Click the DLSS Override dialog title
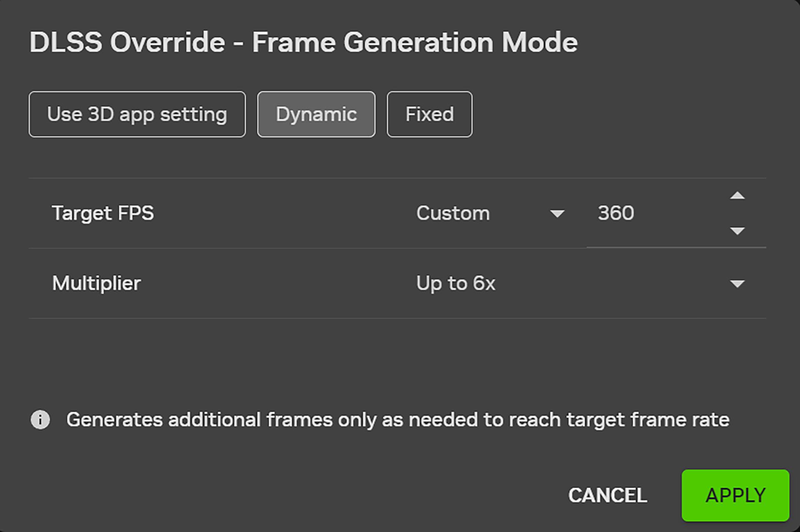 click(303, 42)
